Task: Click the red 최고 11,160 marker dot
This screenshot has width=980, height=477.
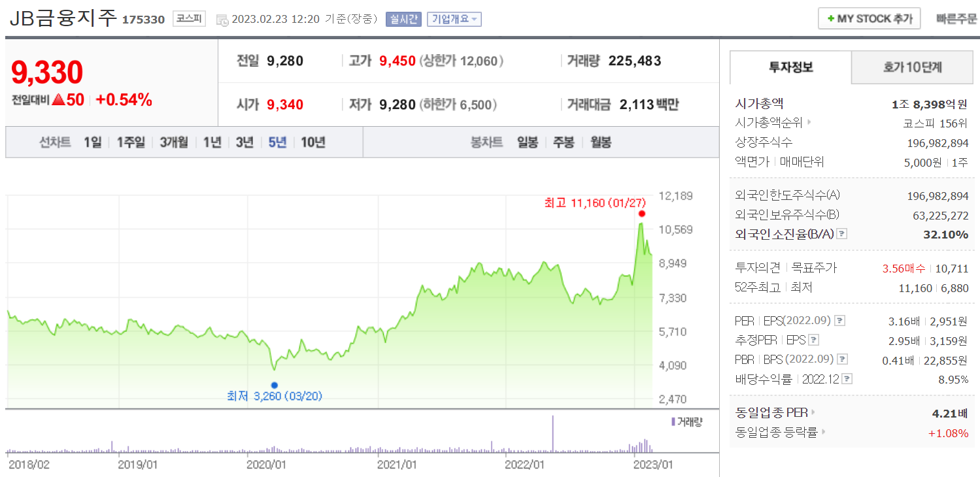Action: [x=642, y=214]
